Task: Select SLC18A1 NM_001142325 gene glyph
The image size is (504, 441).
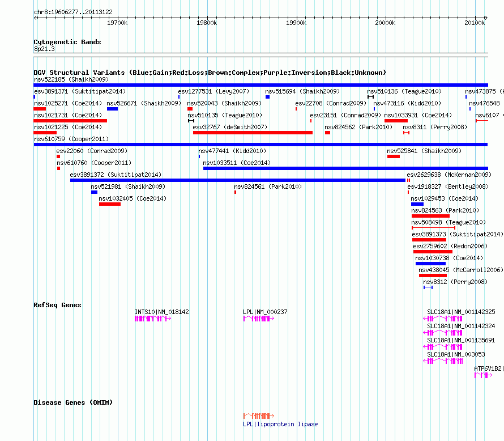Action: point(443,319)
